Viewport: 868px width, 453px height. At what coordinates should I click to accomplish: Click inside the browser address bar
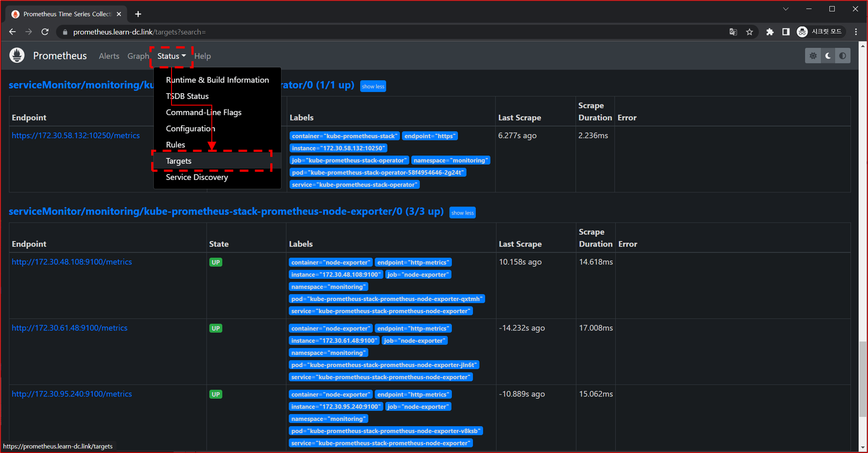click(260, 32)
